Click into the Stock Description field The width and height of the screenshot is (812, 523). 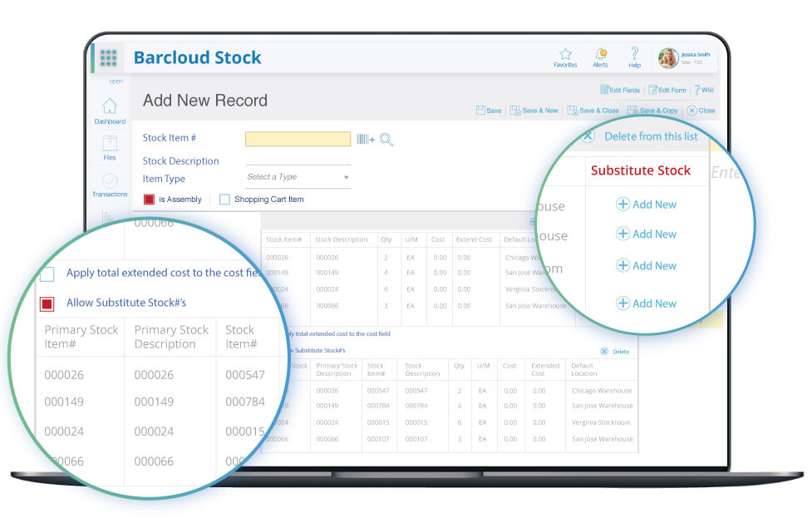[x=298, y=159]
